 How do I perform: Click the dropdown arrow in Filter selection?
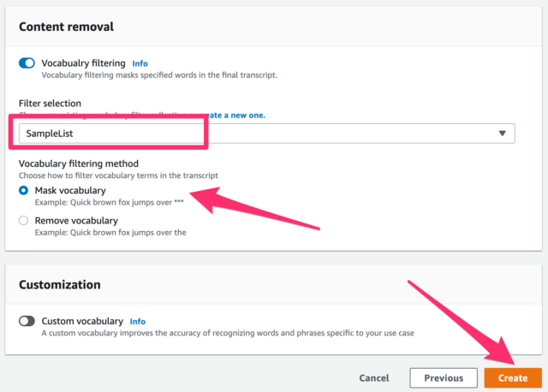click(x=503, y=134)
